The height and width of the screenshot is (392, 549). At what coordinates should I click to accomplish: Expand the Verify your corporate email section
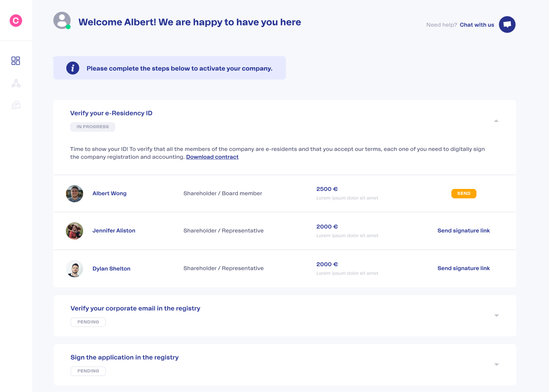pyautogui.click(x=496, y=316)
